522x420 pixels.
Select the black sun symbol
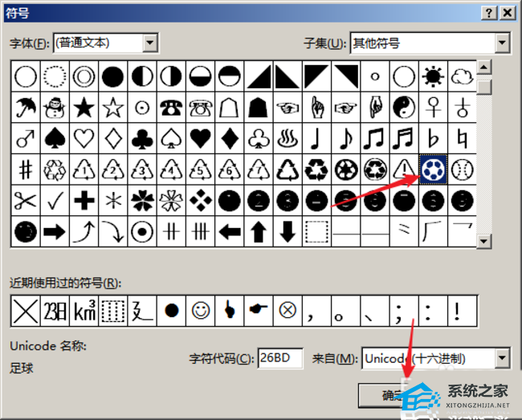click(433, 76)
